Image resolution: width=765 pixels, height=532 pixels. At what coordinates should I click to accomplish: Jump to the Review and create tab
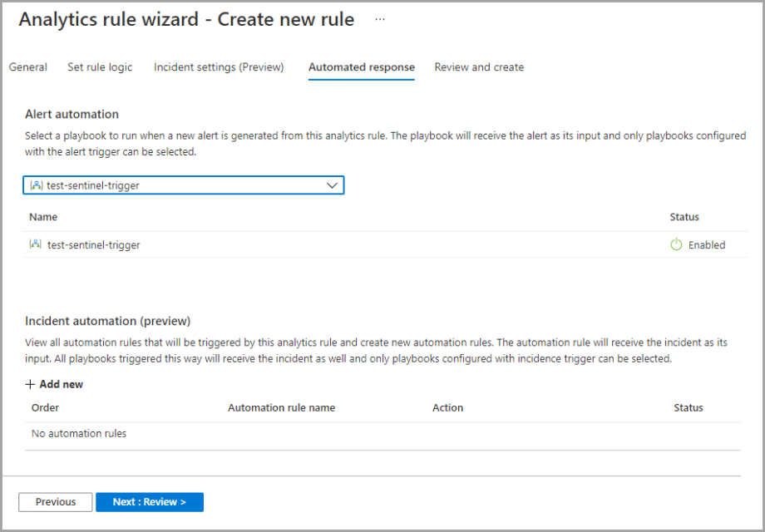pyautogui.click(x=479, y=67)
